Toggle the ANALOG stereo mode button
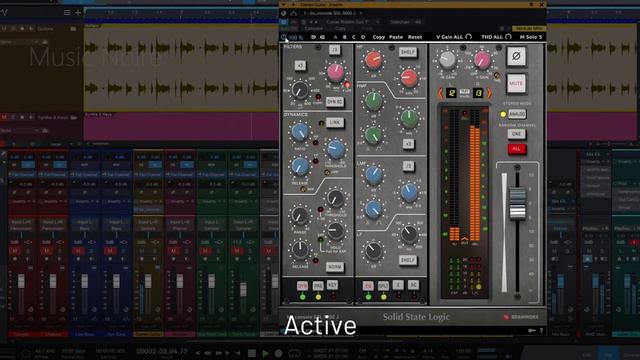The width and height of the screenshot is (640, 360). click(517, 114)
